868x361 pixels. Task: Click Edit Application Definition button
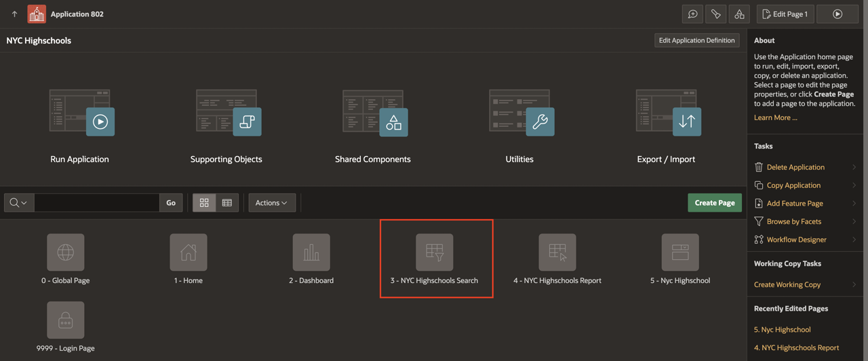(x=696, y=41)
